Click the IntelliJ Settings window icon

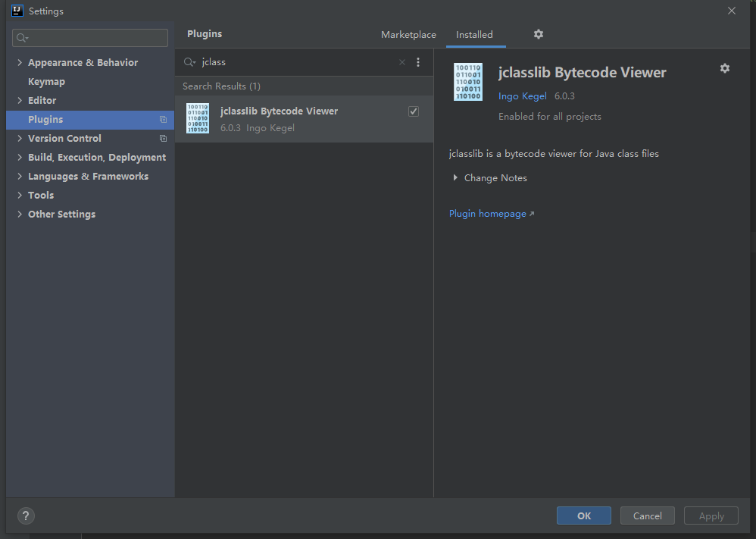pyautogui.click(x=17, y=11)
